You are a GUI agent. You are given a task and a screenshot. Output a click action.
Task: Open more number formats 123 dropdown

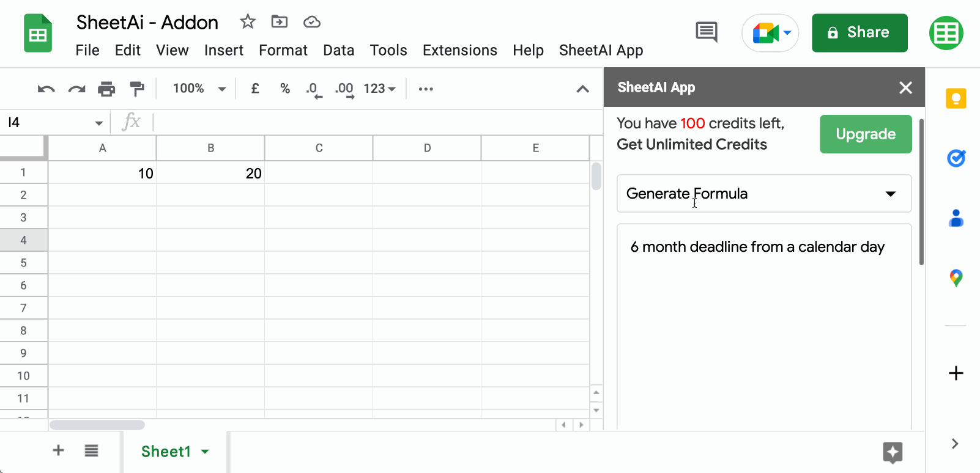(x=380, y=89)
